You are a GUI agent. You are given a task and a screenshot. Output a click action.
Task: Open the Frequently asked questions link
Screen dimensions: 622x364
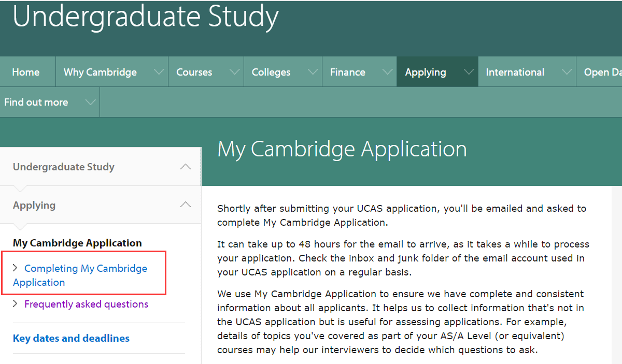tap(86, 304)
